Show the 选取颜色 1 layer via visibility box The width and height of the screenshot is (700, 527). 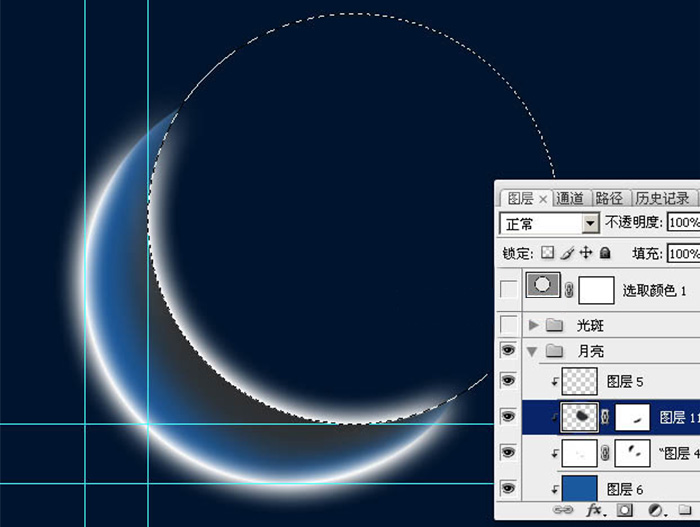pyautogui.click(x=509, y=290)
